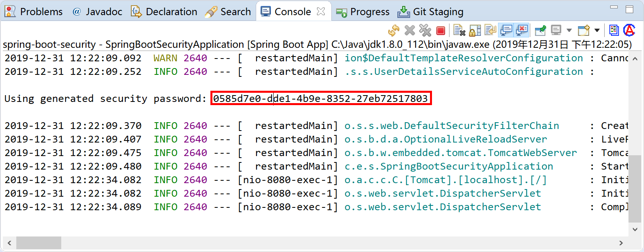The image size is (644, 252).
Task: Expand the Open Console dropdown arrow
Action: point(597,31)
